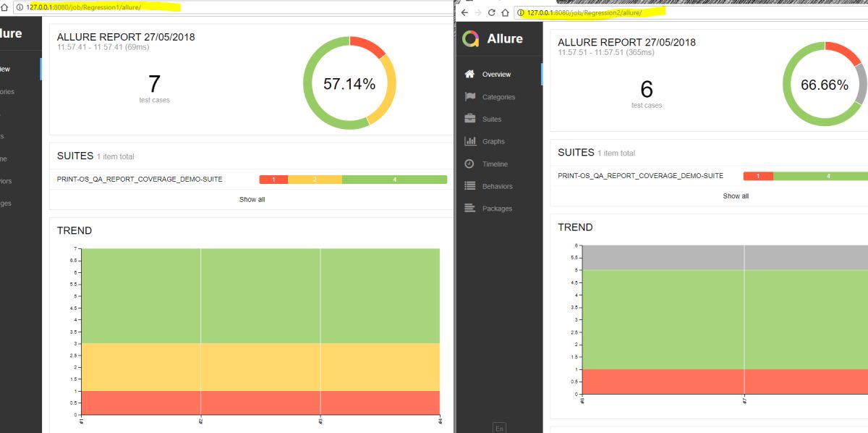Click red segment labeled 1 in Regression2 suite bar
Viewport: 868px width, 433px height.
(x=758, y=176)
